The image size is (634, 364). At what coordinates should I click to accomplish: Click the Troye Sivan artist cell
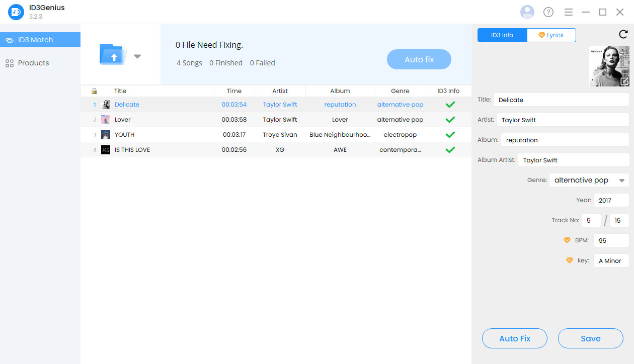click(x=280, y=135)
